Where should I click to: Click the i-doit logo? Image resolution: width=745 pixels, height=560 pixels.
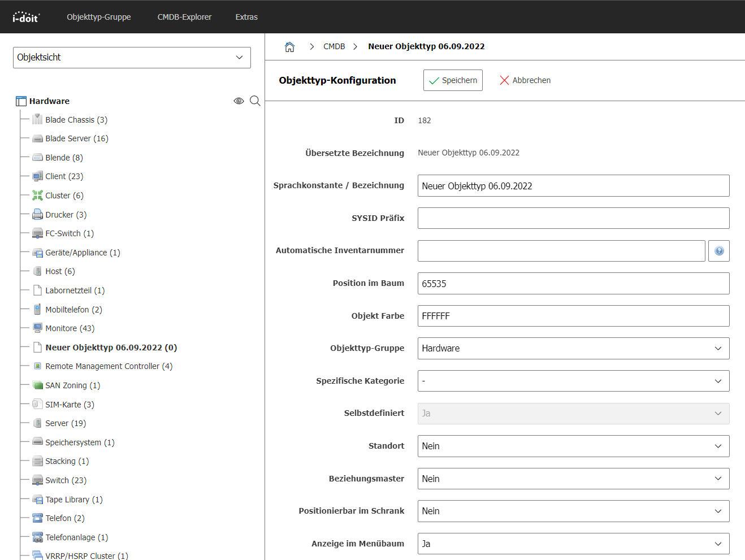(26, 17)
